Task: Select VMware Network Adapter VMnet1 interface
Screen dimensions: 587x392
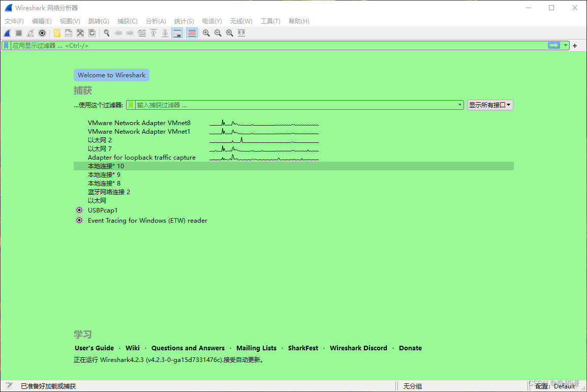Action: pos(294,131)
